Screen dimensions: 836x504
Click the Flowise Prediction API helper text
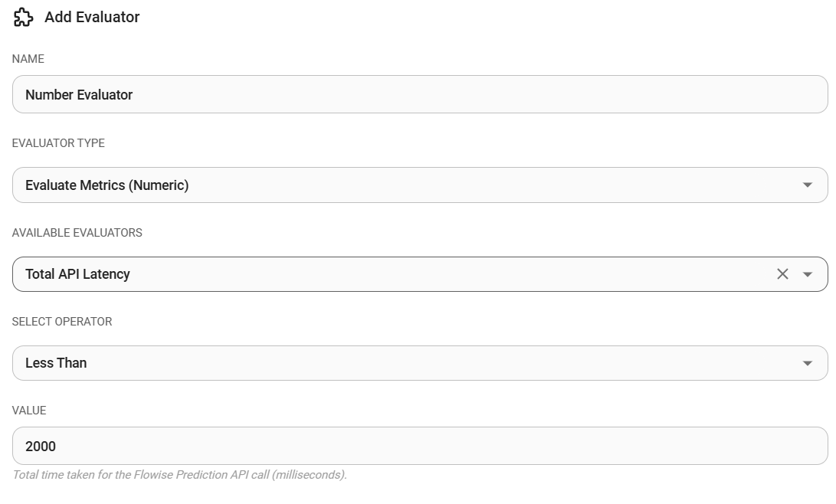[179, 475]
